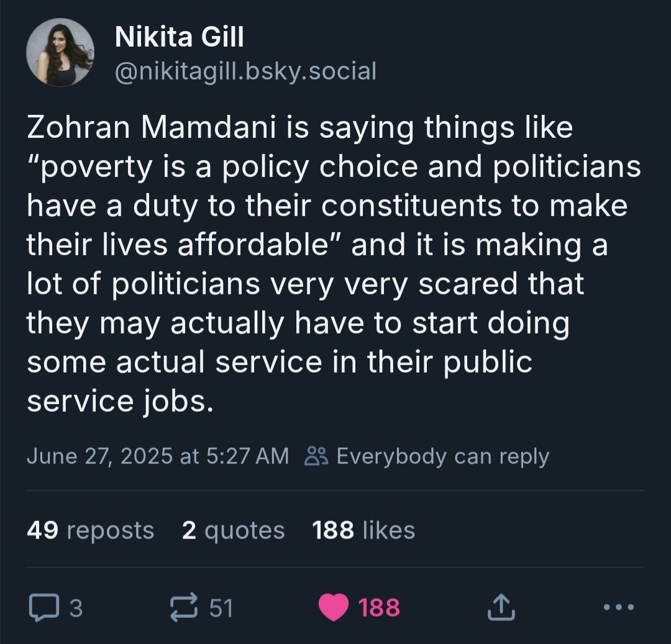The image size is (671, 644).
Task: Click the reply speech bubble icon
Action: 42,607
